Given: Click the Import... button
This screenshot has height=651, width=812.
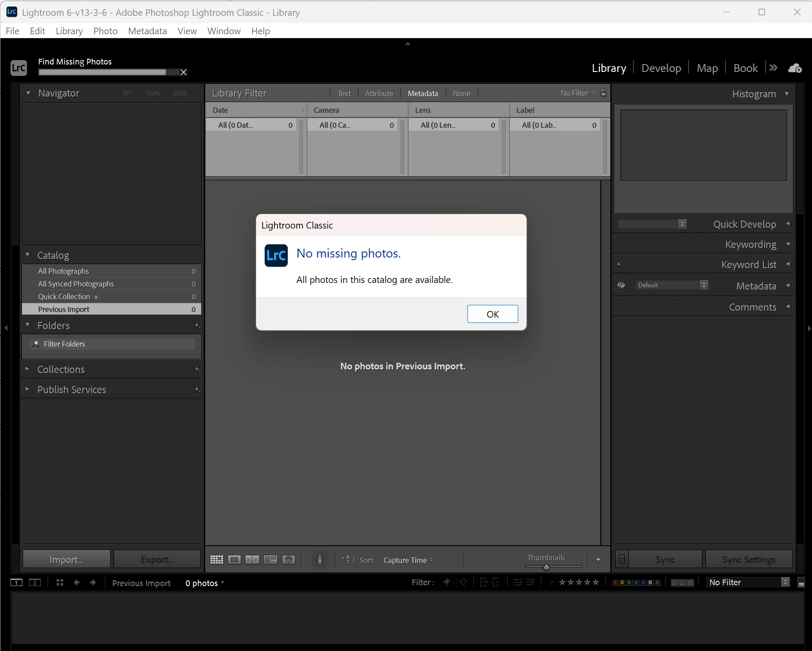Looking at the screenshot, I should (66, 559).
